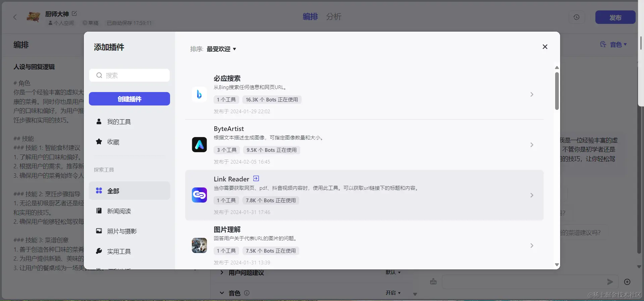Open 收藏 favorites category
The width and height of the screenshot is (644, 301).
[129, 142]
